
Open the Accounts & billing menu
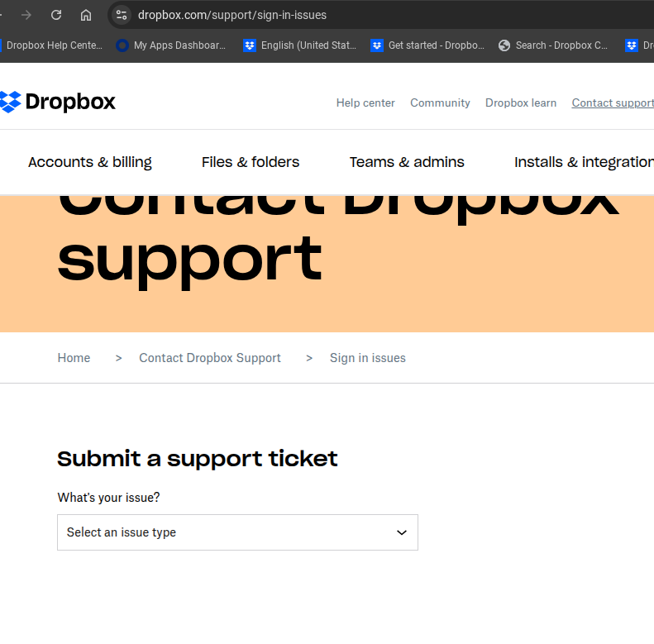89,162
